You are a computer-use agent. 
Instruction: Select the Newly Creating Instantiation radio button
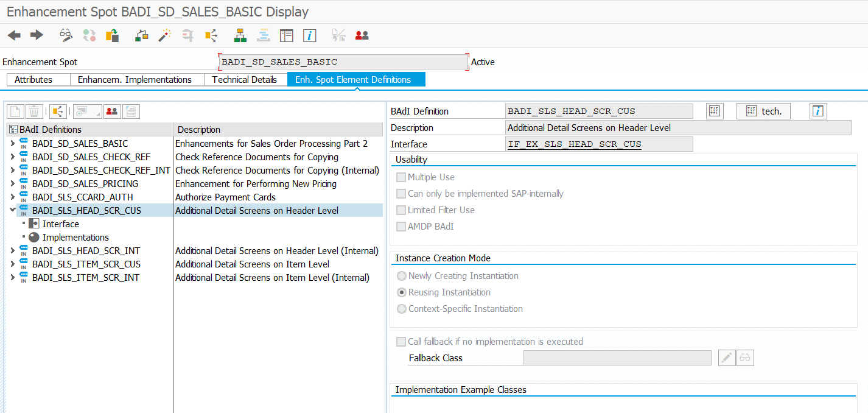tap(402, 276)
